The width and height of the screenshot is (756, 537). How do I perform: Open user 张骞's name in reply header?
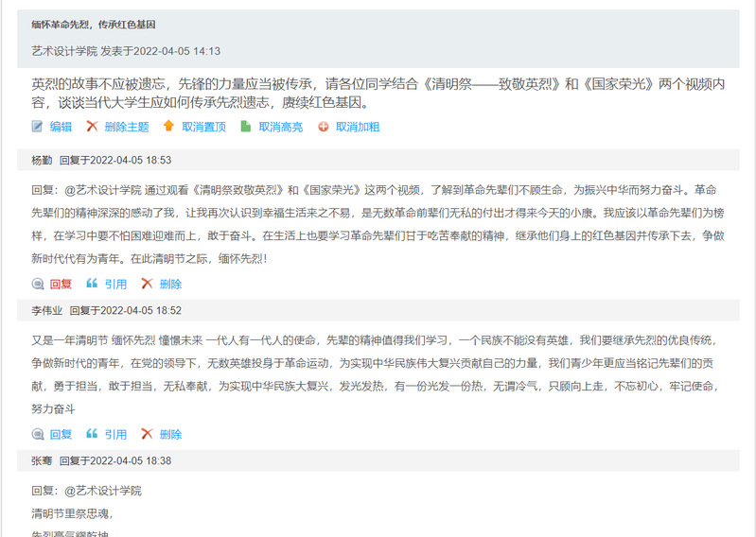point(42,460)
